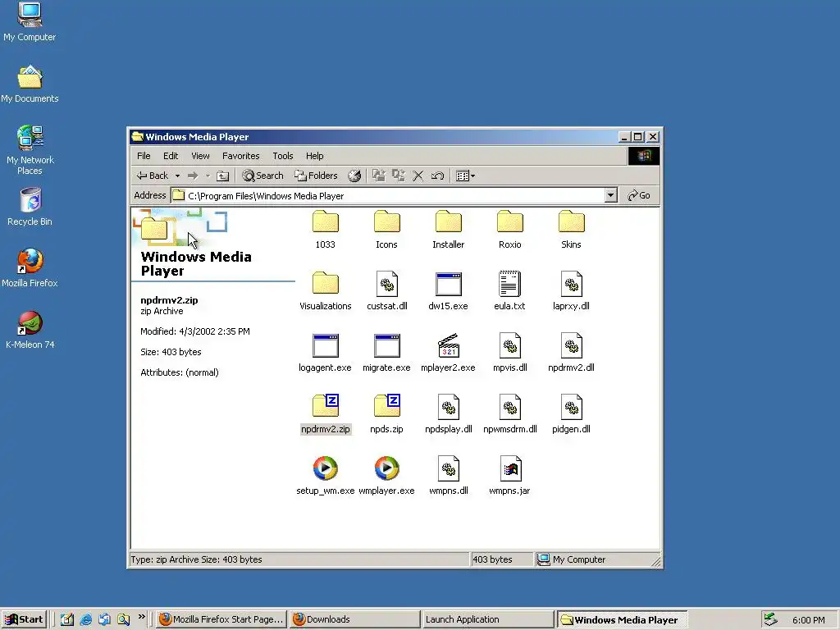Switch to the Downloads taskbar button
This screenshot has width=840, height=630.
tap(354, 619)
